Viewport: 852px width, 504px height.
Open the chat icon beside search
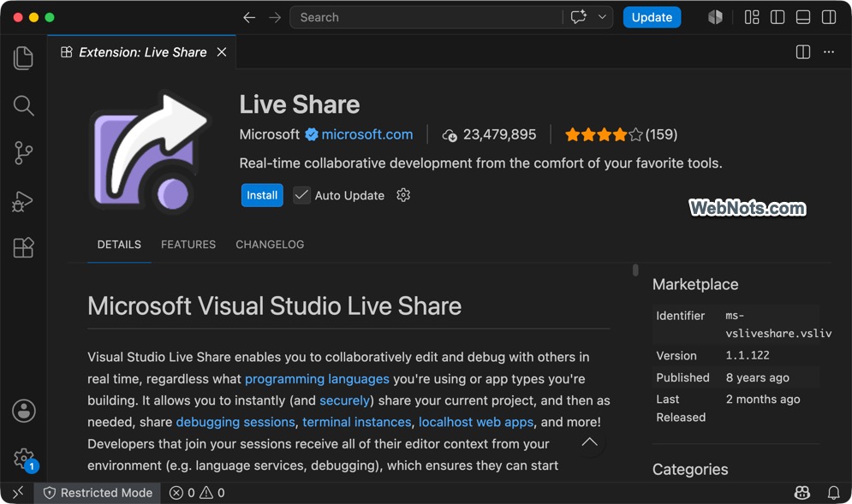(x=578, y=17)
